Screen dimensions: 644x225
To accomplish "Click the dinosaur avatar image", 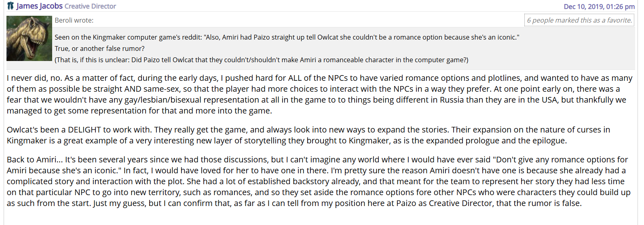I will click(x=29, y=38).
